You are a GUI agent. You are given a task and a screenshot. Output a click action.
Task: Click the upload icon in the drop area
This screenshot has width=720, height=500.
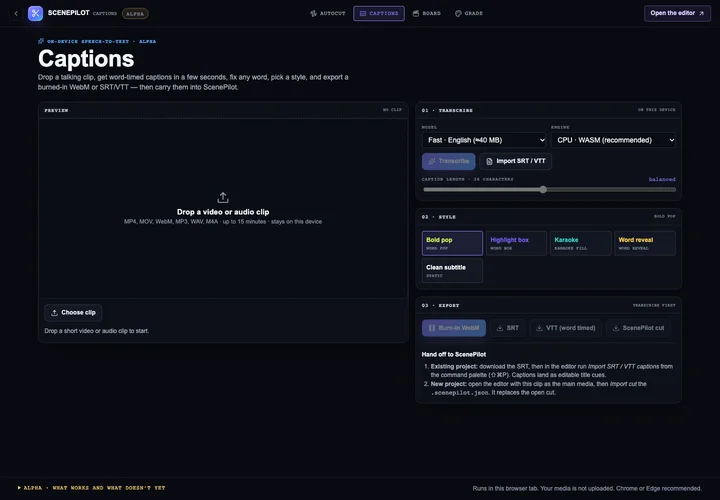[x=223, y=198]
